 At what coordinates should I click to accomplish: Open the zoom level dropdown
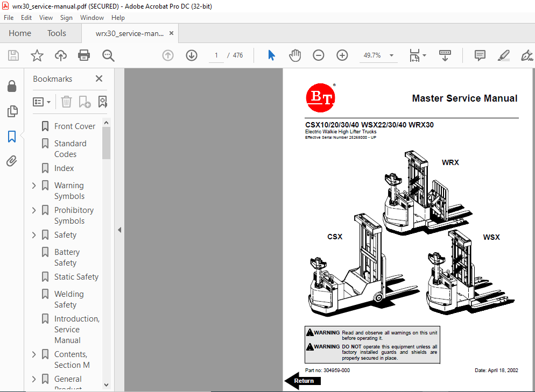click(x=392, y=55)
